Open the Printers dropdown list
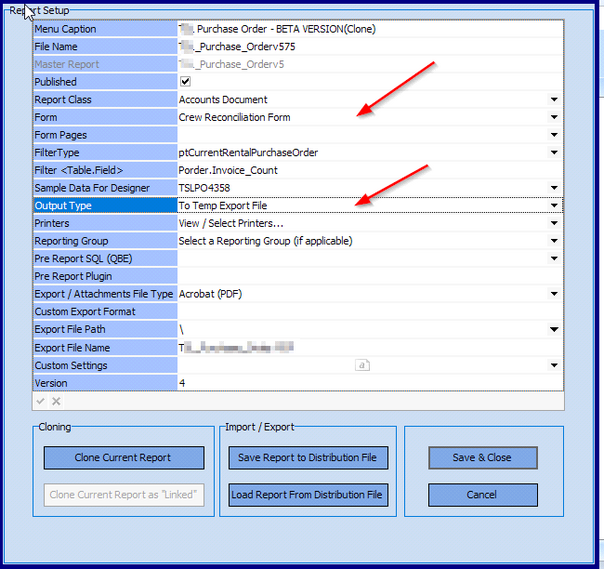604x569 pixels. (554, 224)
